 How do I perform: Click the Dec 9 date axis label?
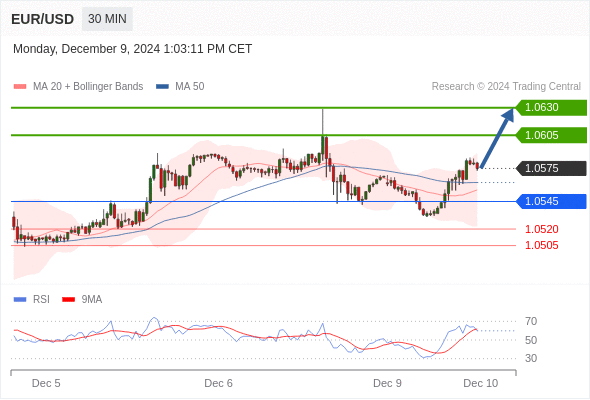pos(387,383)
